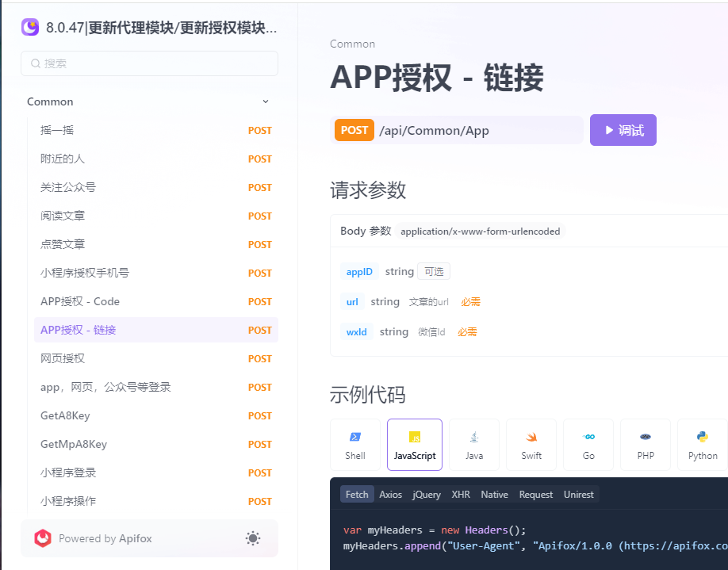Select the Shell code example icon
The height and width of the screenshot is (570, 728).
354,444
